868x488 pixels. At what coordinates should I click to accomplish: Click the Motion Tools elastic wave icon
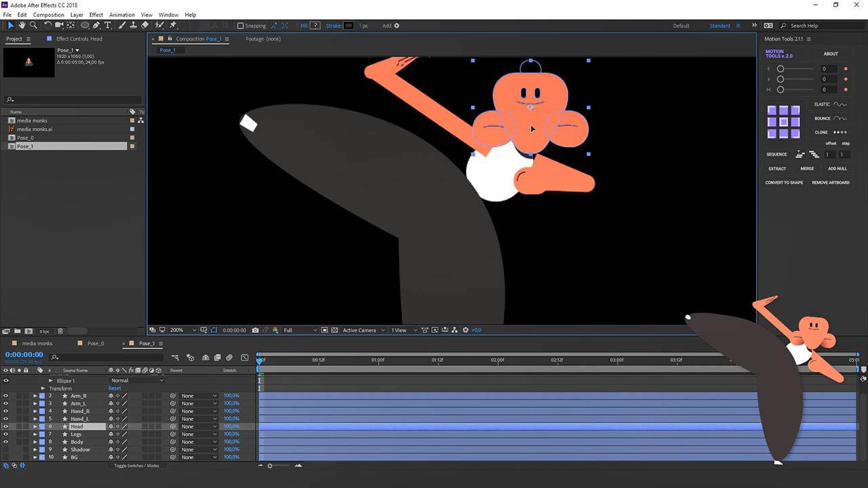pyautogui.click(x=840, y=104)
